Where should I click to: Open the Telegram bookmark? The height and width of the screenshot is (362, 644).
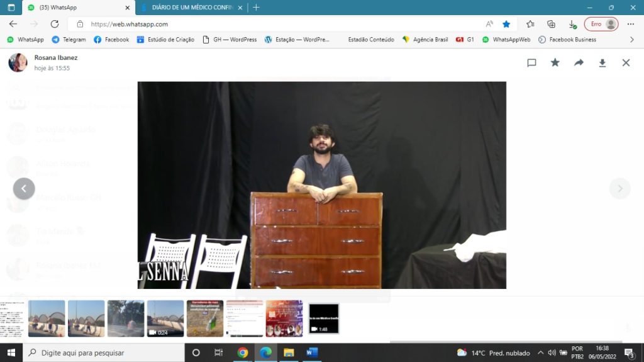pos(69,40)
